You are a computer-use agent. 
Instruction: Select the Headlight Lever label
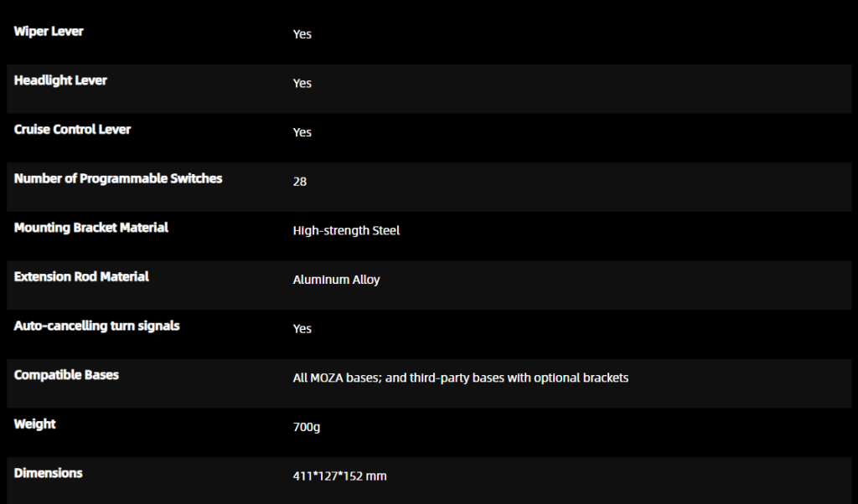click(x=60, y=80)
